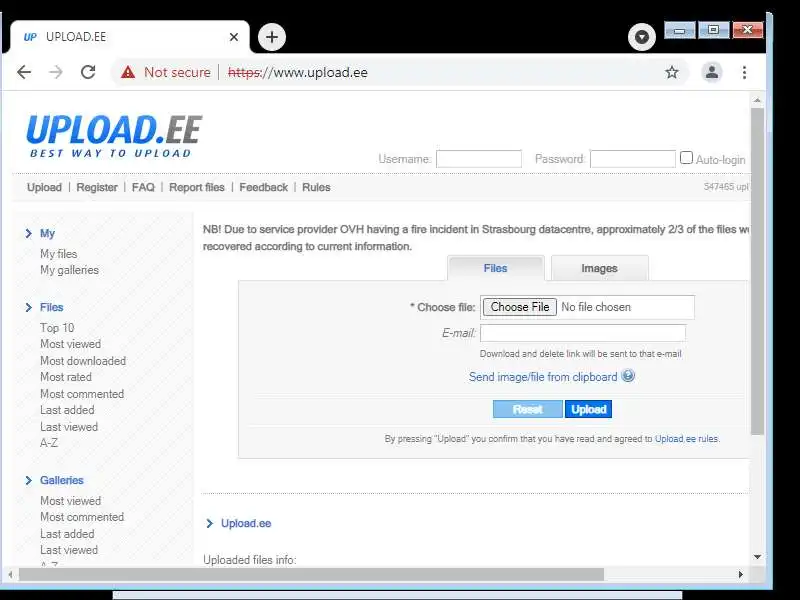Toggle the Auto-login checkbox
The width and height of the screenshot is (800, 600).
click(687, 158)
